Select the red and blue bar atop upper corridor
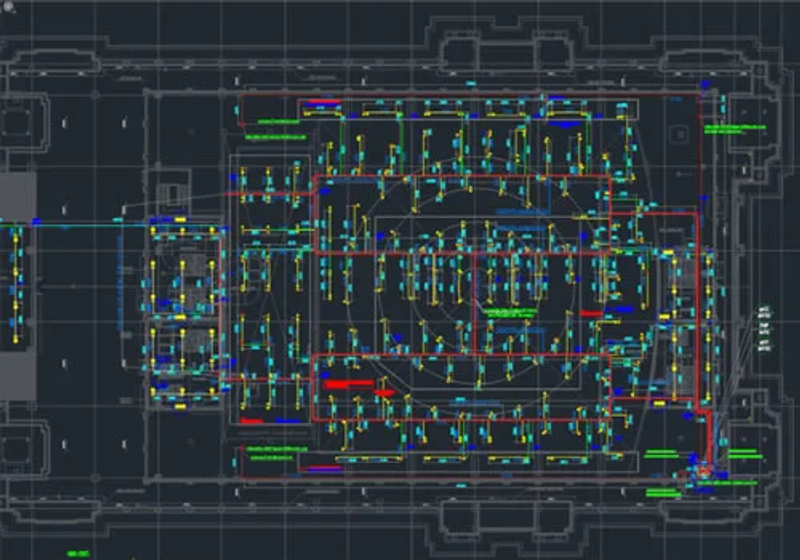The height and width of the screenshot is (560, 800). pos(321,104)
